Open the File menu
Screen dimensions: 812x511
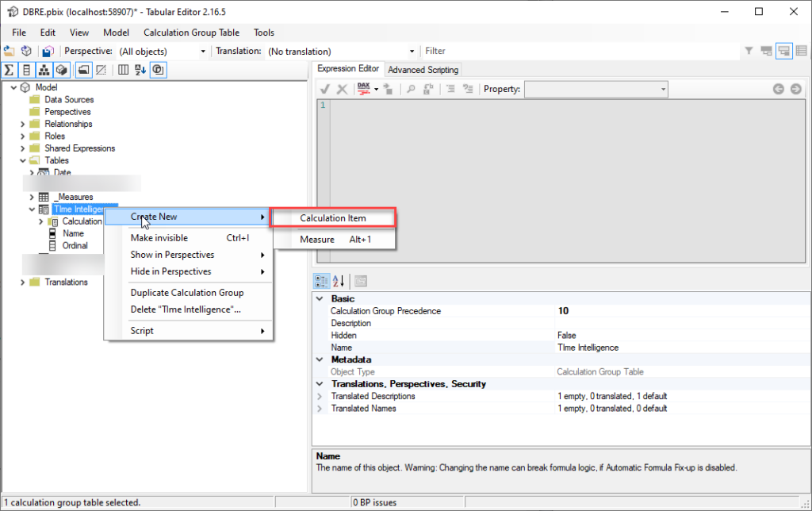[x=19, y=33]
